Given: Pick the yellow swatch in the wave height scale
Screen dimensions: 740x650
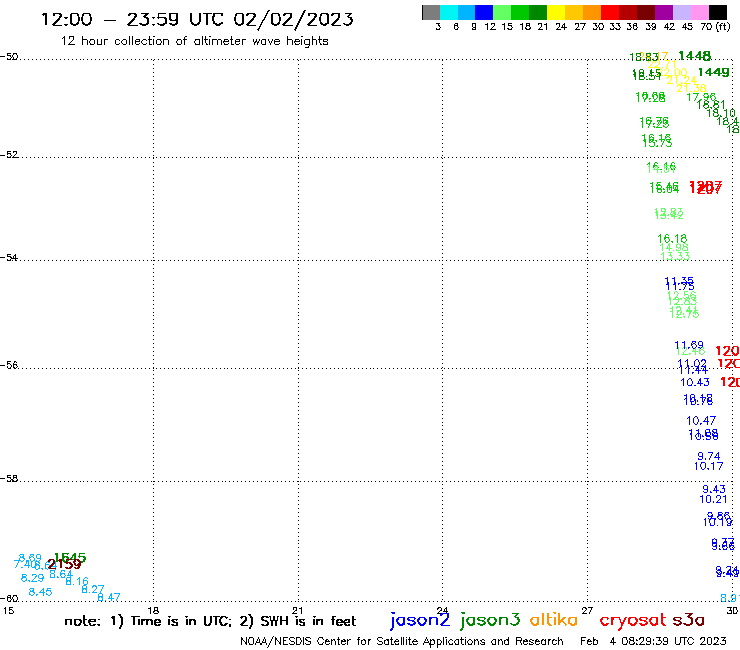Looking at the screenshot, I should pyautogui.click(x=556, y=12).
